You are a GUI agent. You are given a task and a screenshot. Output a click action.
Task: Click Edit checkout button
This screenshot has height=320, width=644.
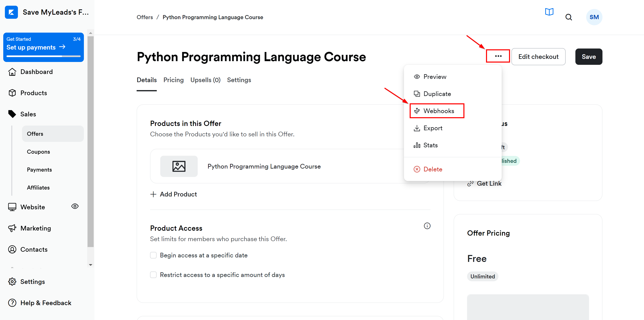[539, 56]
